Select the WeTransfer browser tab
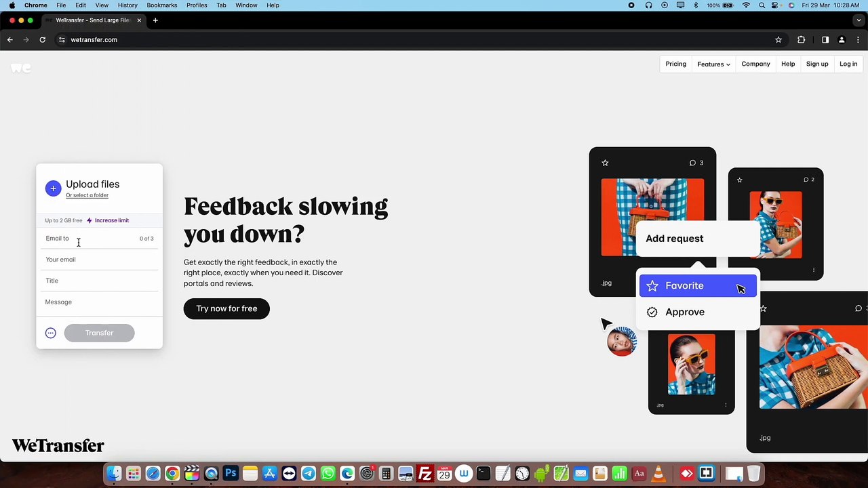The width and height of the screenshot is (868, 488). (x=93, y=20)
